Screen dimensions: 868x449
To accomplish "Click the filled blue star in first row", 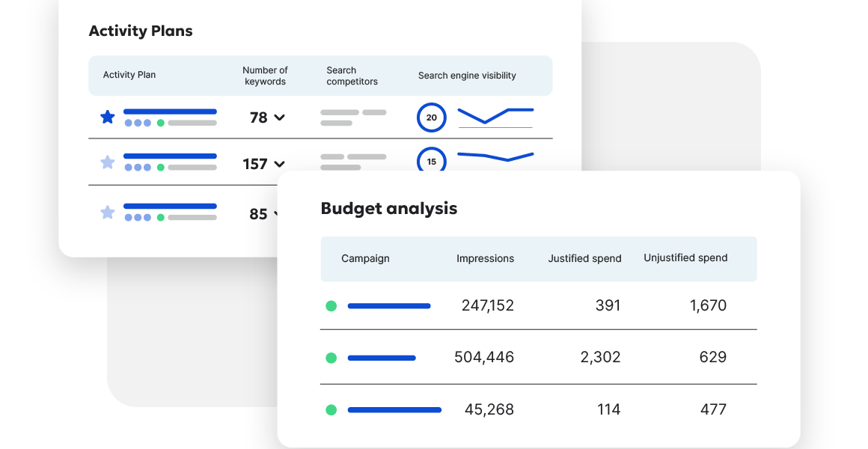I will point(108,117).
